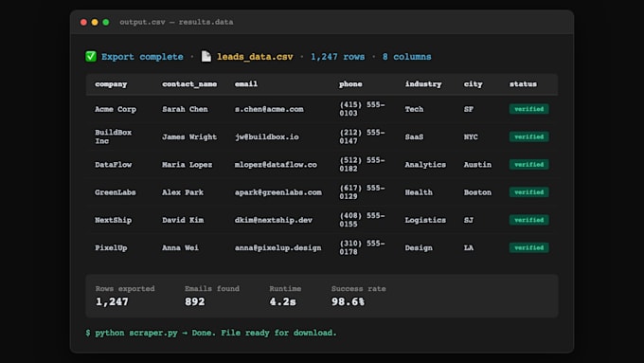
Task: Select phone (415) 555-0103
Action: pos(362,109)
